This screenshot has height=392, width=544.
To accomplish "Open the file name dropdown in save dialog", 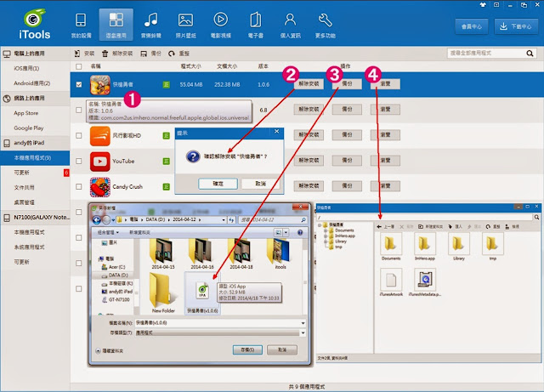I will click(x=303, y=323).
